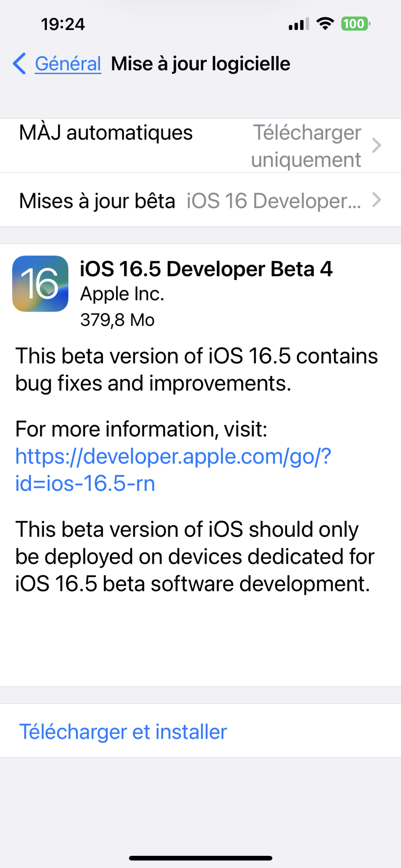Screen dimensions: 401x868
Task: Tap the iOS 16.5 Developer Beta 4 title
Action: (x=206, y=269)
